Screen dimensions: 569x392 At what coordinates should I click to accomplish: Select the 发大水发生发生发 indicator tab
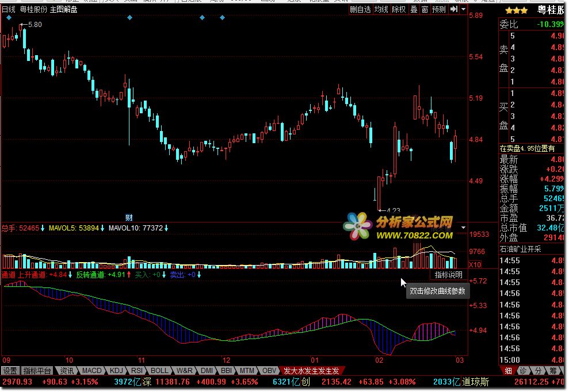click(311, 371)
